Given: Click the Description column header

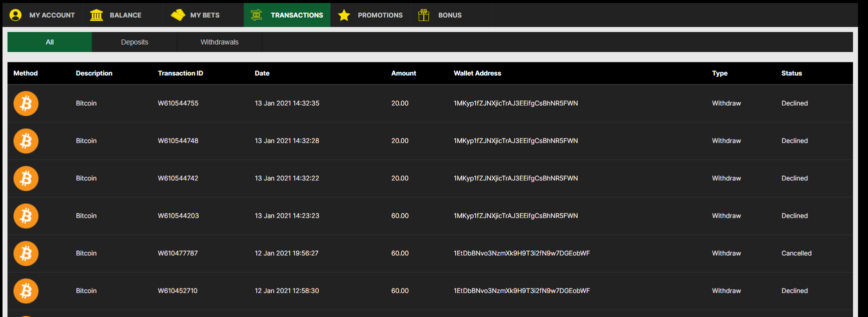Looking at the screenshot, I should tap(94, 73).
